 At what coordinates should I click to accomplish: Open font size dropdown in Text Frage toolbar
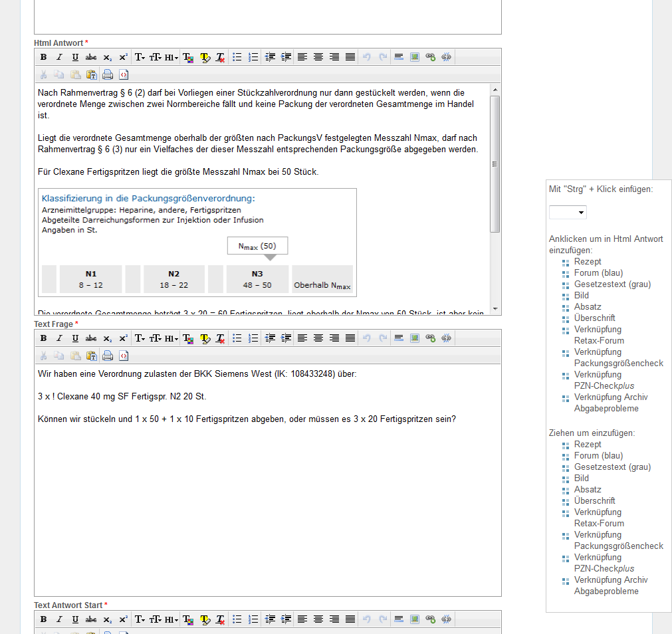tap(156, 338)
